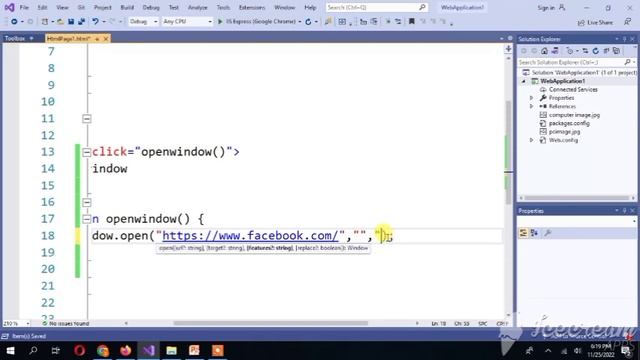
Task: Open File Explorer from taskbar
Action: [x=171, y=351]
